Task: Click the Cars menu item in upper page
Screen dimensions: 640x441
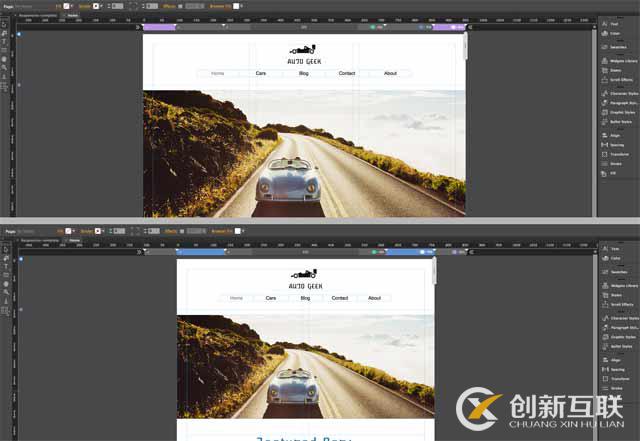Action: [261, 73]
